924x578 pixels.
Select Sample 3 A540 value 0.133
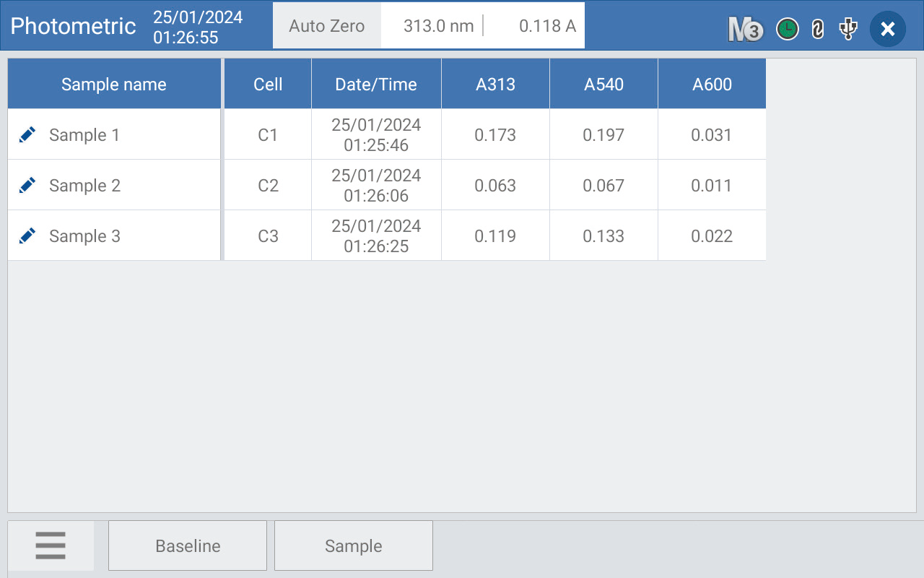(603, 236)
